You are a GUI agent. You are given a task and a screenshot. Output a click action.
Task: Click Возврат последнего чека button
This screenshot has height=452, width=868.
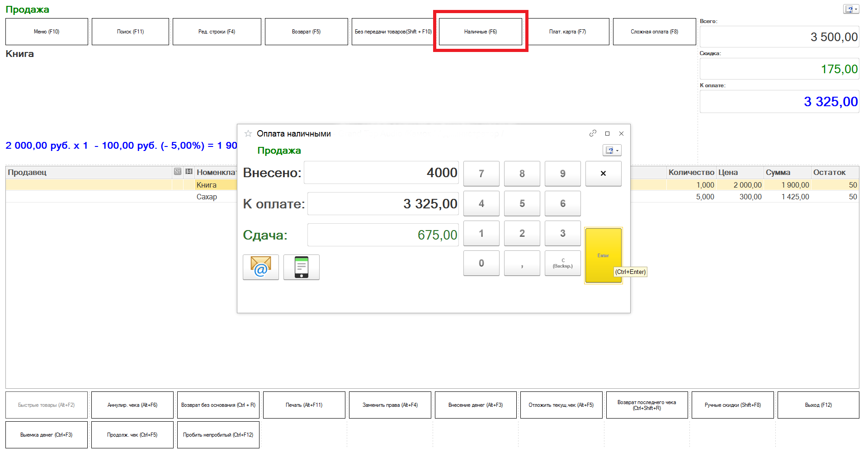647,405
